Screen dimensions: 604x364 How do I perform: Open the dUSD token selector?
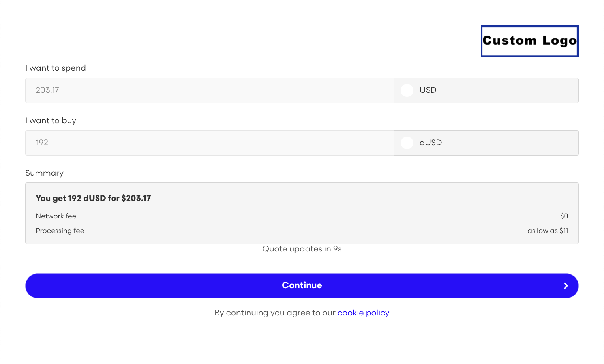click(486, 143)
